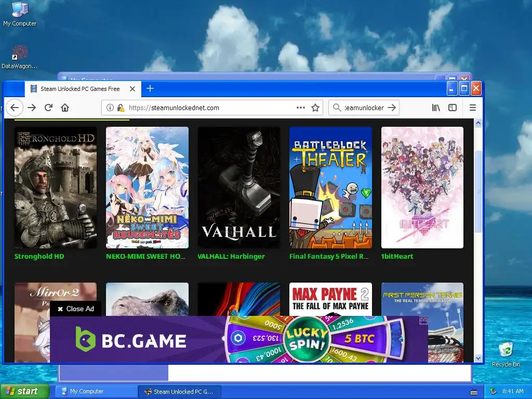The width and height of the screenshot is (532, 399).
Task: Reload the current page
Action: pos(48,108)
